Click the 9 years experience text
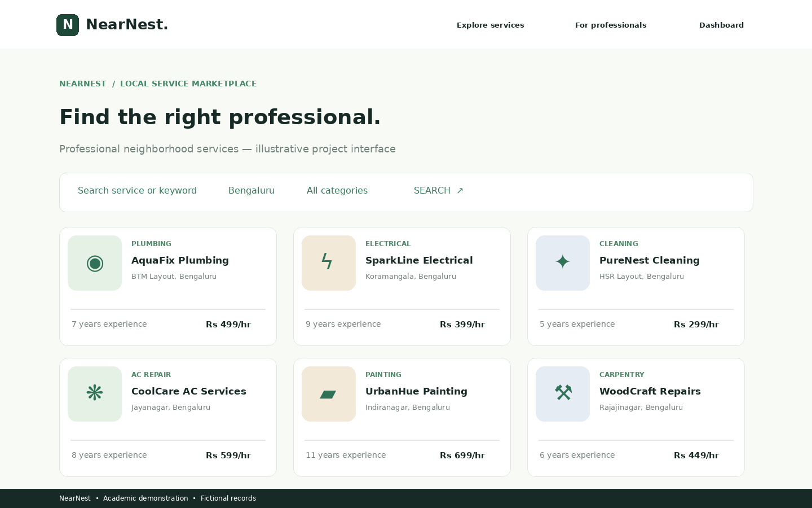This screenshot has width=812, height=508. point(343,324)
